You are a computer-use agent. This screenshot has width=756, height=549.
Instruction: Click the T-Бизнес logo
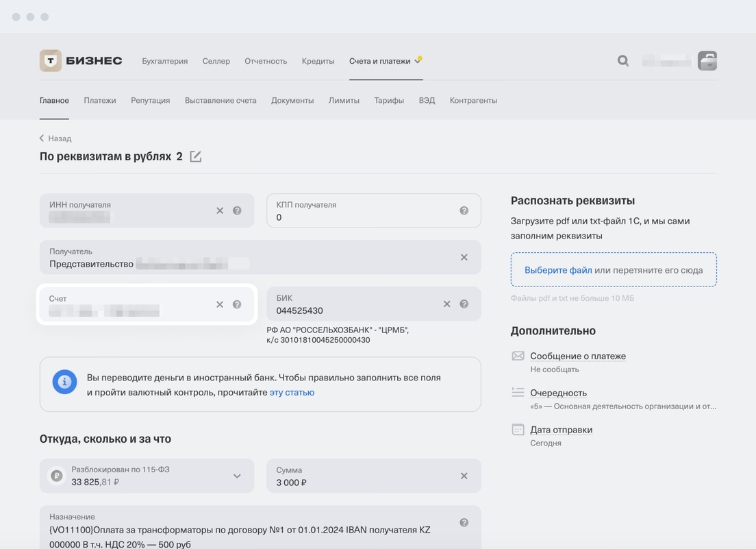pyautogui.click(x=81, y=61)
